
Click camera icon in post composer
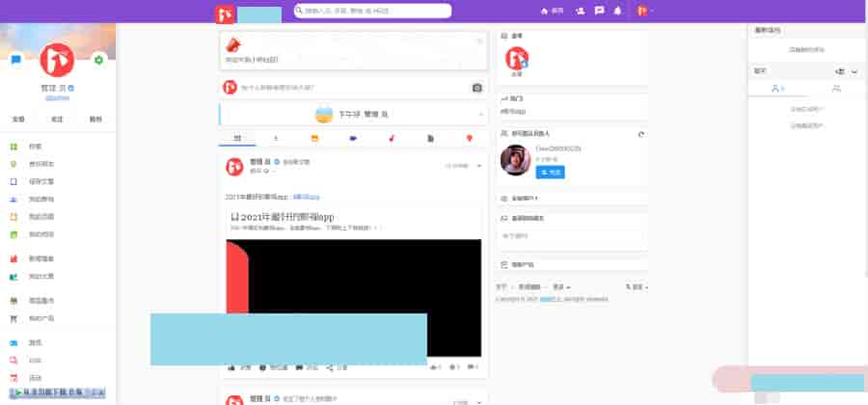point(476,88)
